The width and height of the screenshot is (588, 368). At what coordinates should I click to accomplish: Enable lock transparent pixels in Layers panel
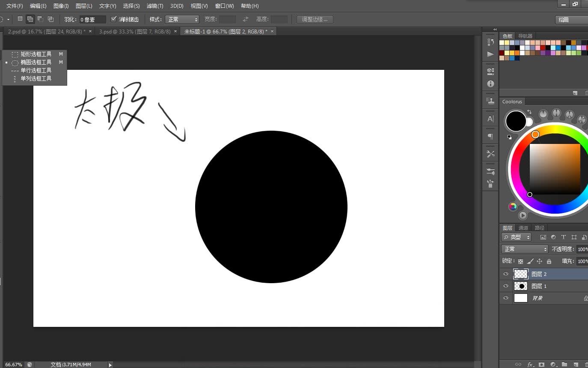pos(520,261)
